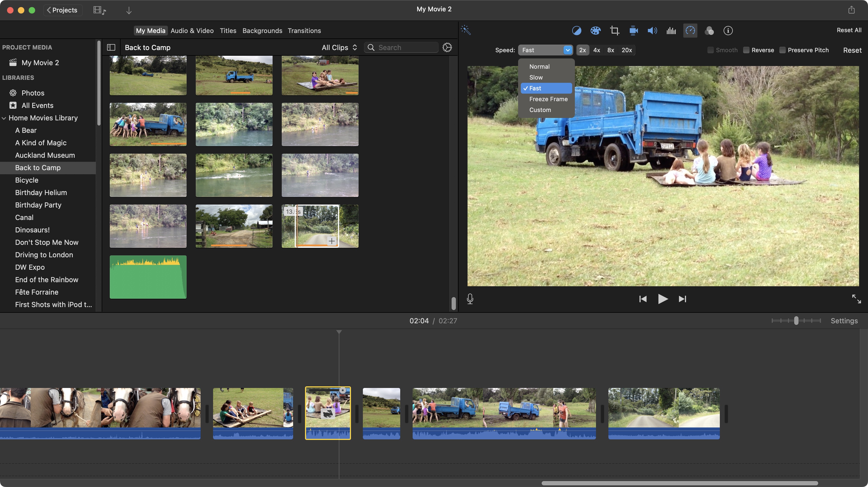Select the horses clip in timeline

point(100,413)
